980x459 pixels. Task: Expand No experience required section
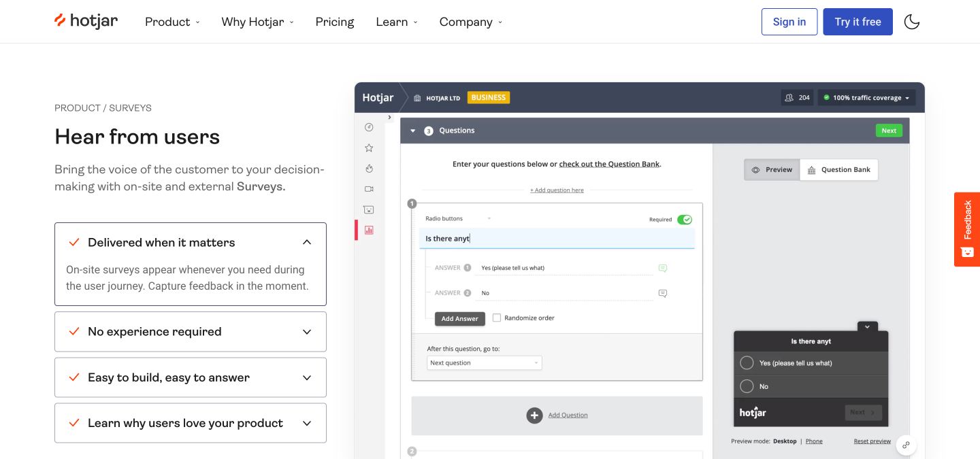(x=191, y=332)
